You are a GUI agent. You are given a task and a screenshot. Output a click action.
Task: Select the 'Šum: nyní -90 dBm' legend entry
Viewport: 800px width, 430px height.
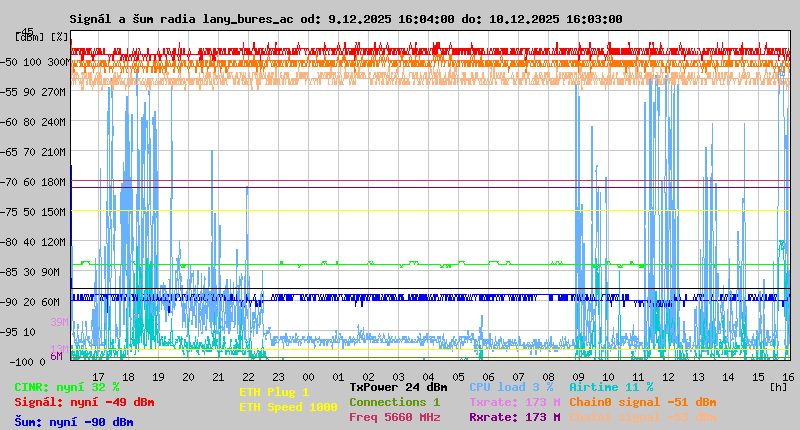coord(74,422)
